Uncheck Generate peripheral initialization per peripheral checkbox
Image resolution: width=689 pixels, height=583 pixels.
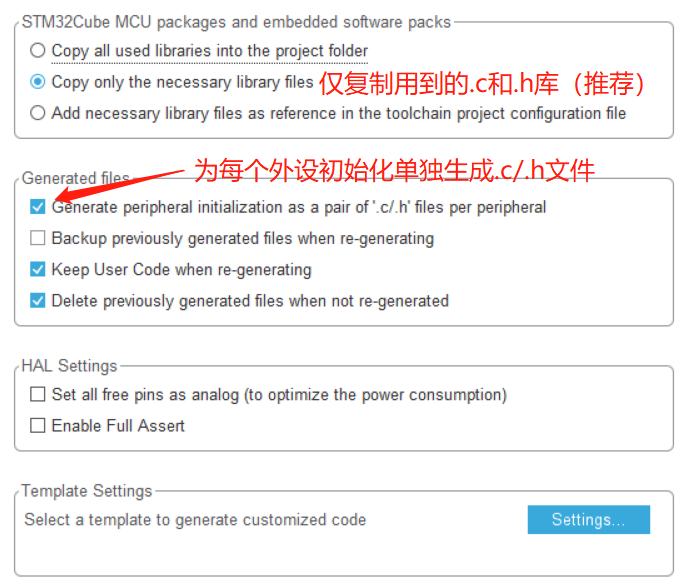[x=38, y=206]
